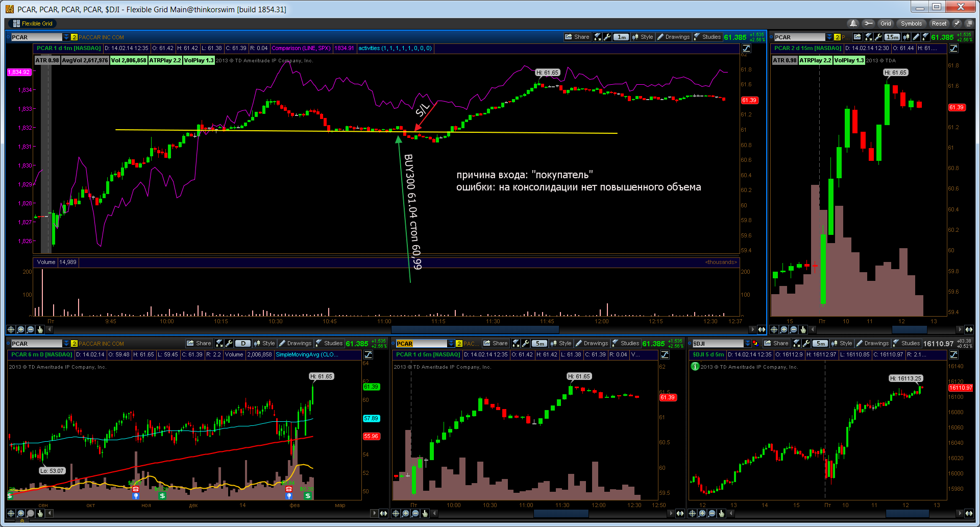Open the $DJI symbol dropdown arrow
The height and width of the screenshot is (527, 980).
[x=748, y=343]
